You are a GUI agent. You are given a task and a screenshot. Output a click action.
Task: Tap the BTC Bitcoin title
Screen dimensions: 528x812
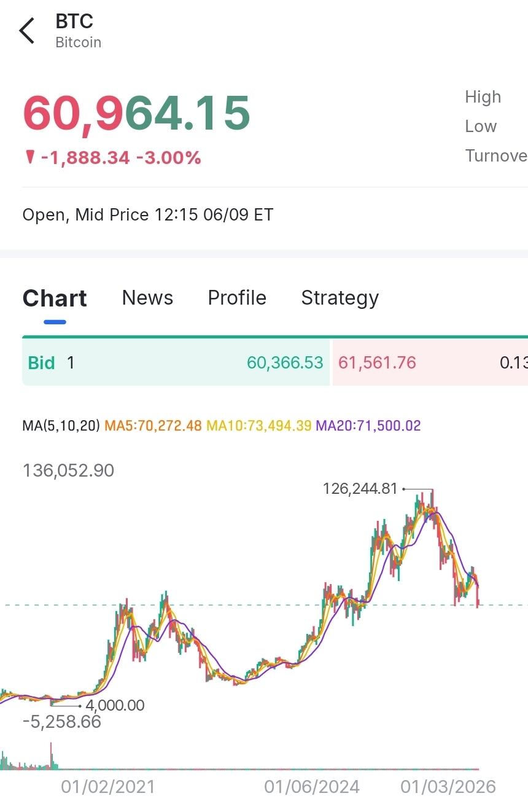78,31
